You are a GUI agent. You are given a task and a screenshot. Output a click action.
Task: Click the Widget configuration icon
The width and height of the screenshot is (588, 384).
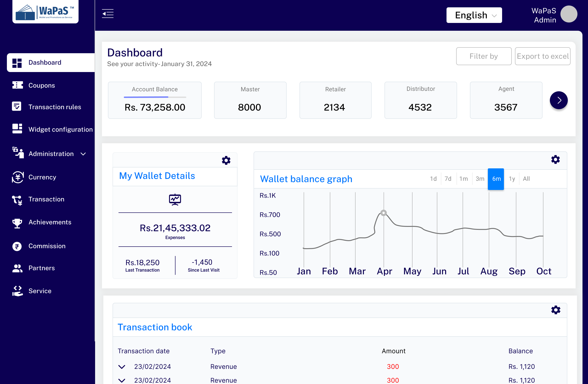coord(17,129)
